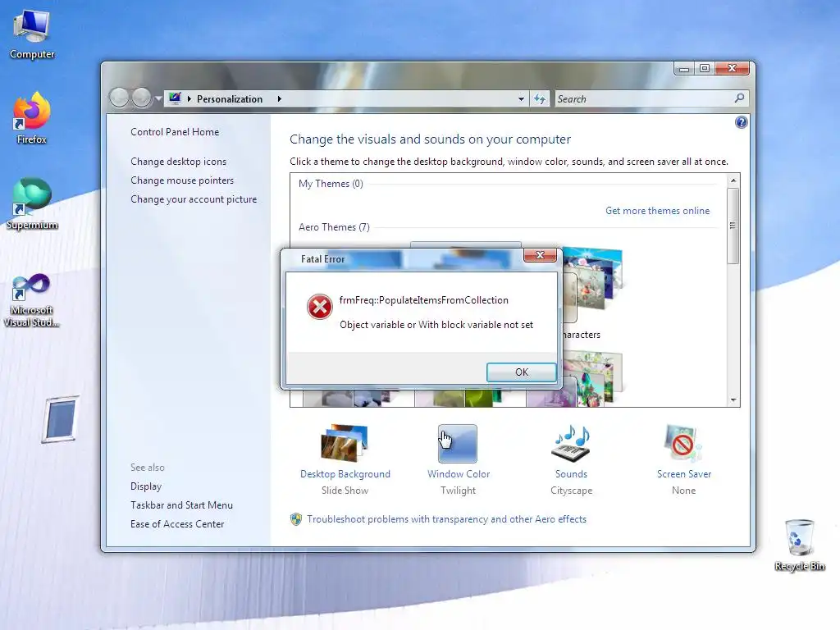Image resolution: width=840 pixels, height=630 pixels.
Task: Click the Sounds text link
Action: click(x=571, y=474)
